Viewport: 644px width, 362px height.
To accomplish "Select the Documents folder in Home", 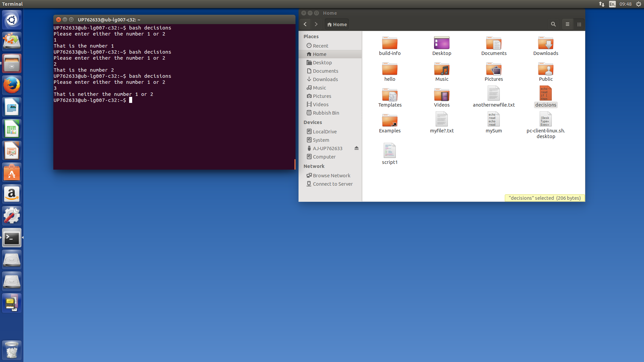I will click(494, 46).
